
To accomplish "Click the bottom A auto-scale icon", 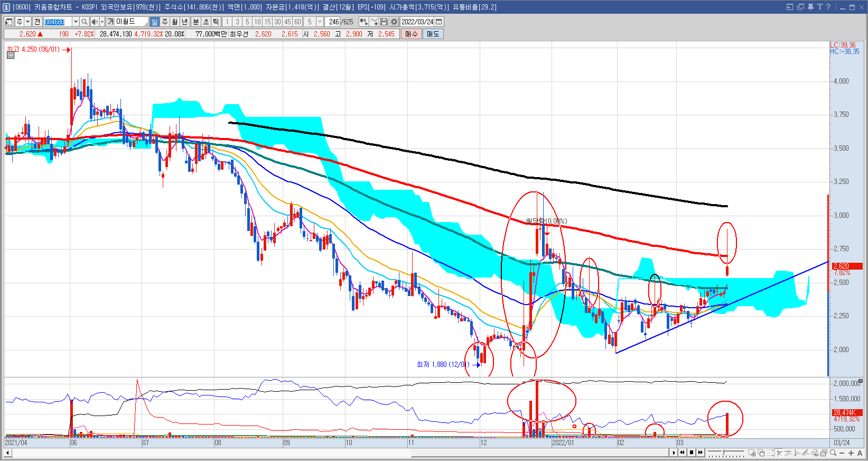I will 860,453.
